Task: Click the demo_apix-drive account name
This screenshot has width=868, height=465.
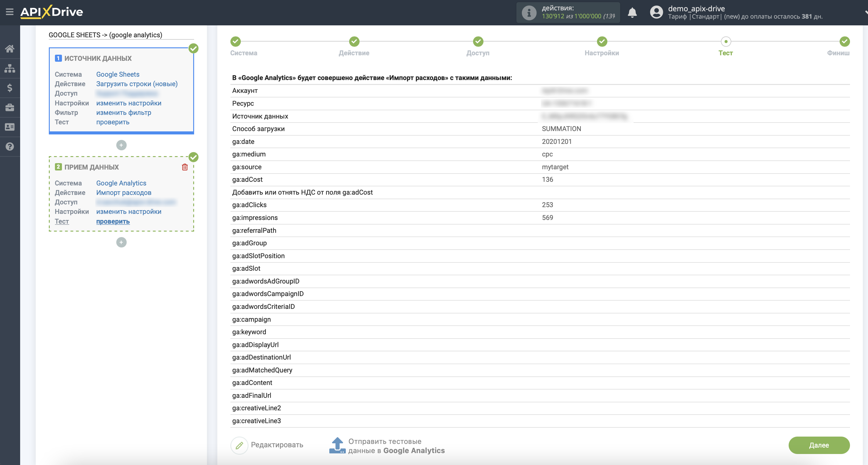Action: (696, 9)
